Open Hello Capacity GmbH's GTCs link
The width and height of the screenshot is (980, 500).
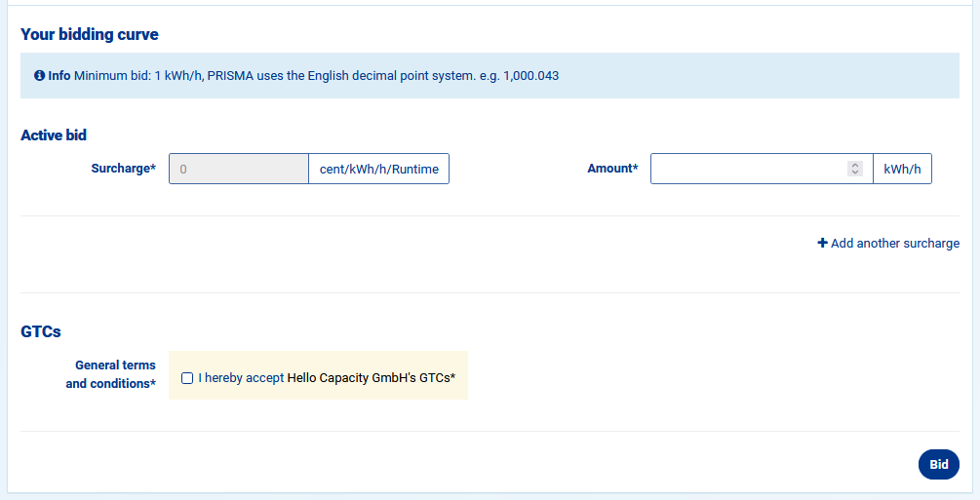click(x=371, y=378)
